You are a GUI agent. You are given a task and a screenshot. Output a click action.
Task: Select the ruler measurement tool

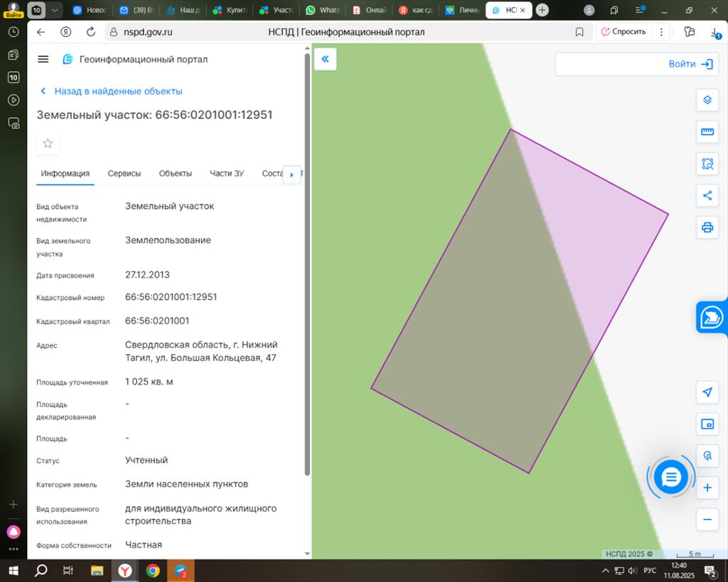coord(707,132)
